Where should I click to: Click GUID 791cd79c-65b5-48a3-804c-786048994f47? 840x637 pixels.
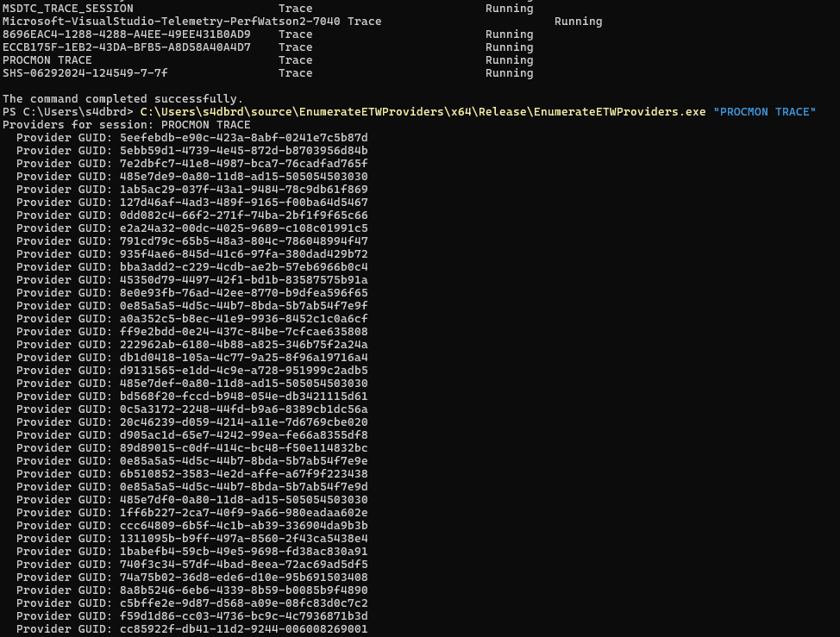244,240
